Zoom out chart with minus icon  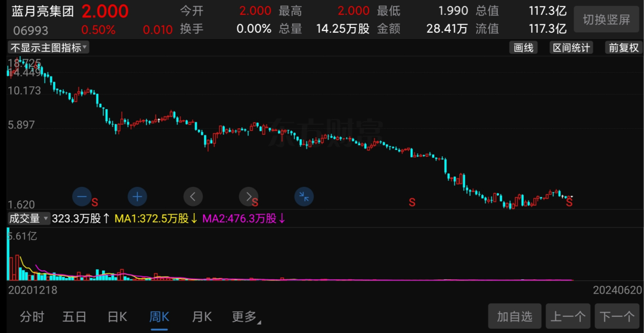(x=82, y=197)
